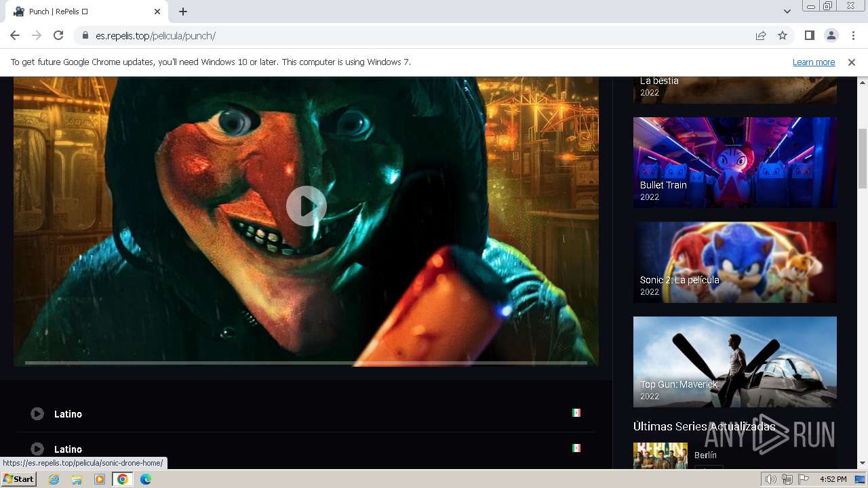868x488 pixels.
Task: Go back to previous page
Action: tap(15, 35)
